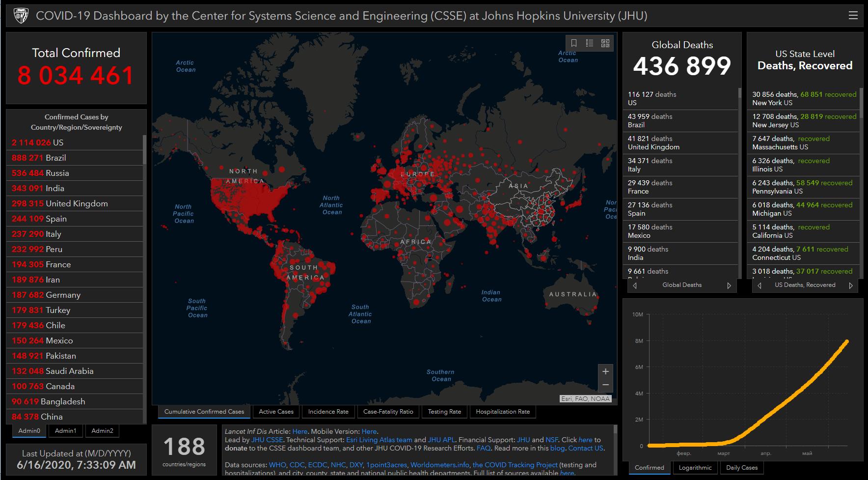Open the 1point3acres link
The height and width of the screenshot is (480, 868).
(386, 465)
